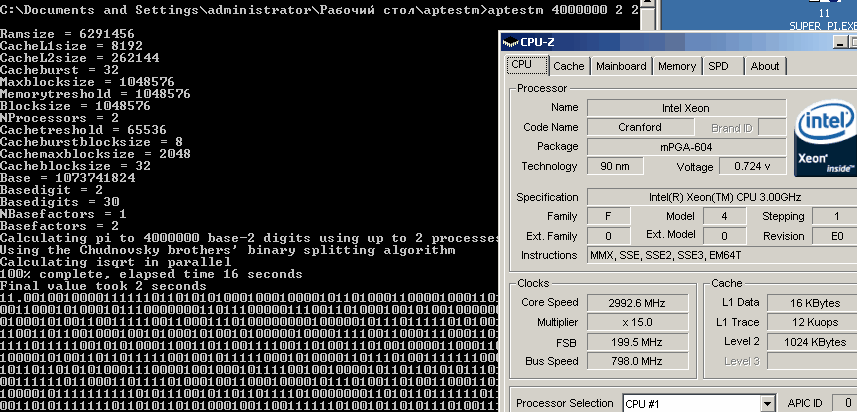Click the Stepping value 1
The height and width of the screenshot is (412, 857).
point(836,216)
